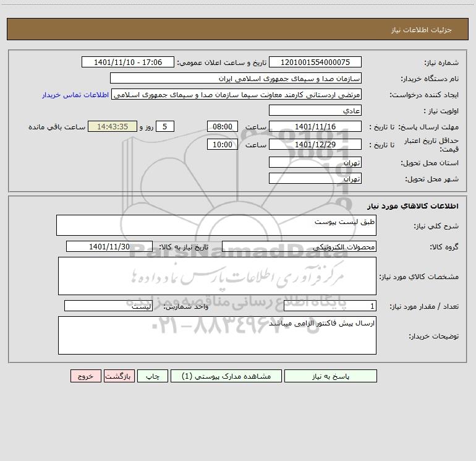
Task: Click the تاریخ و ساعت اعلان عمومی label
Action: pos(222,62)
